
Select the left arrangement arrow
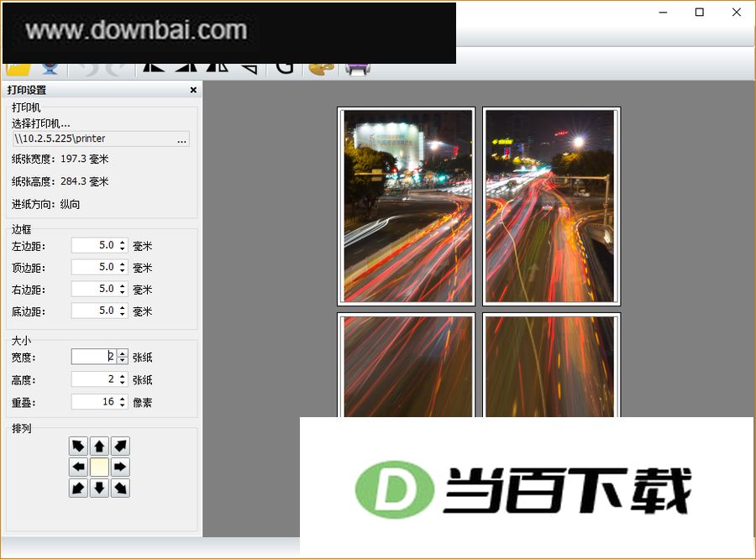[78, 467]
